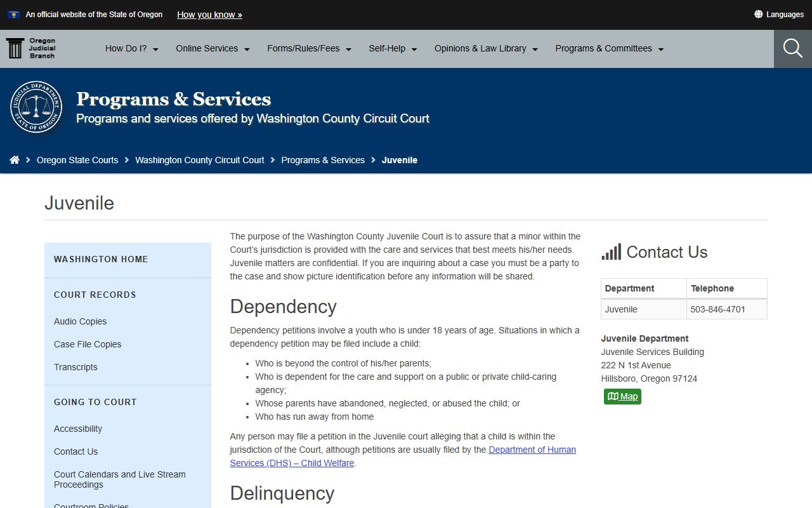Expand Opinions & Law Library menu

pos(487,48)
